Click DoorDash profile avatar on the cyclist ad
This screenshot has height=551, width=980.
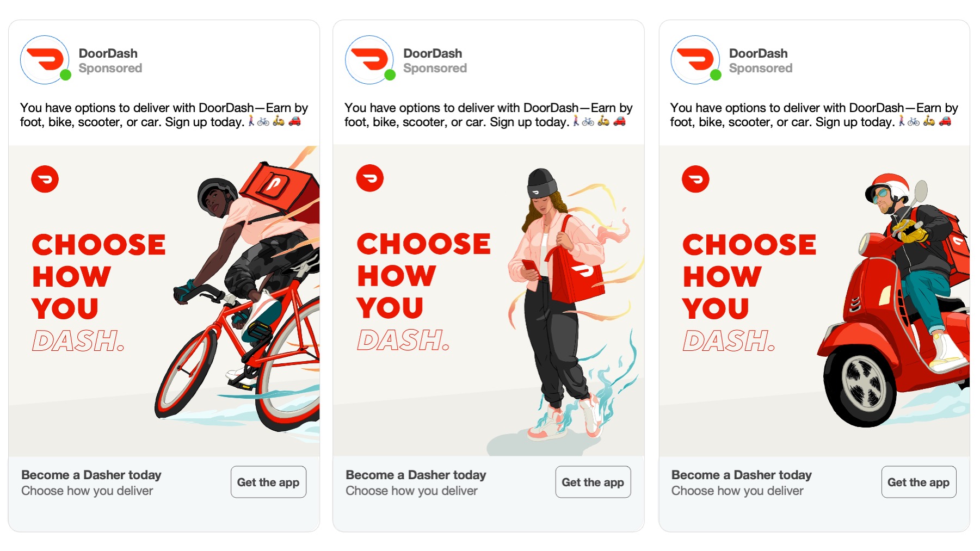(x=45, y=60)
